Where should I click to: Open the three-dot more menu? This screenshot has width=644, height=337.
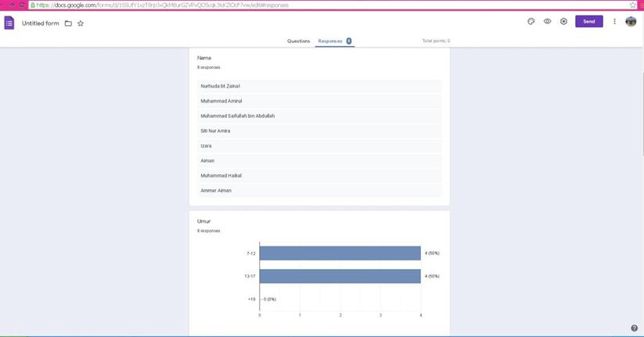(614, 21)
